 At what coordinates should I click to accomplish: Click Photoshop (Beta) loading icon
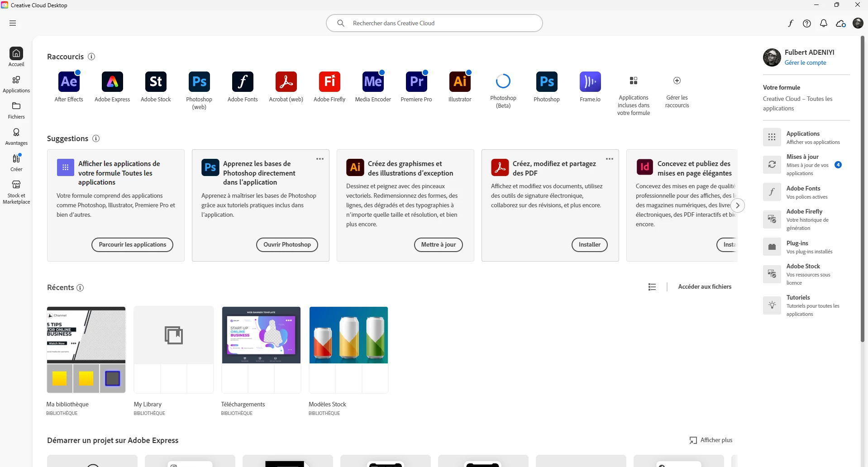pyautogui.click(x=503, y=81)
